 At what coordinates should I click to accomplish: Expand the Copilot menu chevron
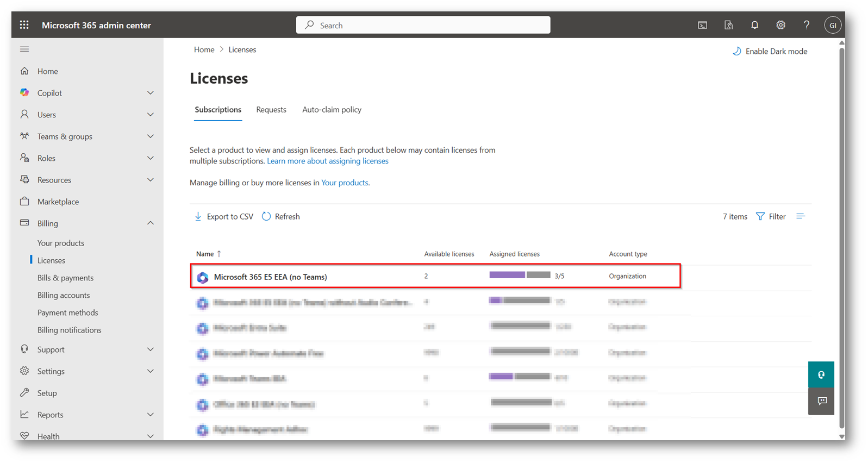[x=151, y=93]
